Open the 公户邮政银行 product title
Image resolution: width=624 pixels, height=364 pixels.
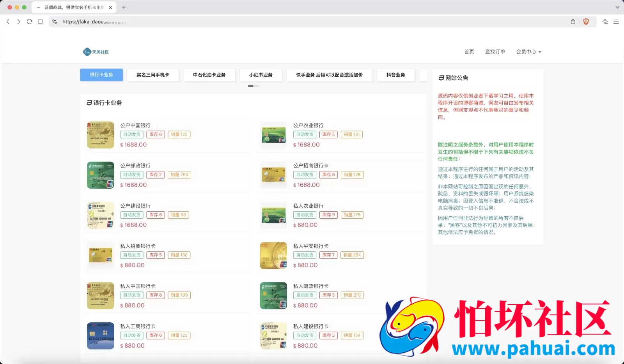[x=135, y=166]
